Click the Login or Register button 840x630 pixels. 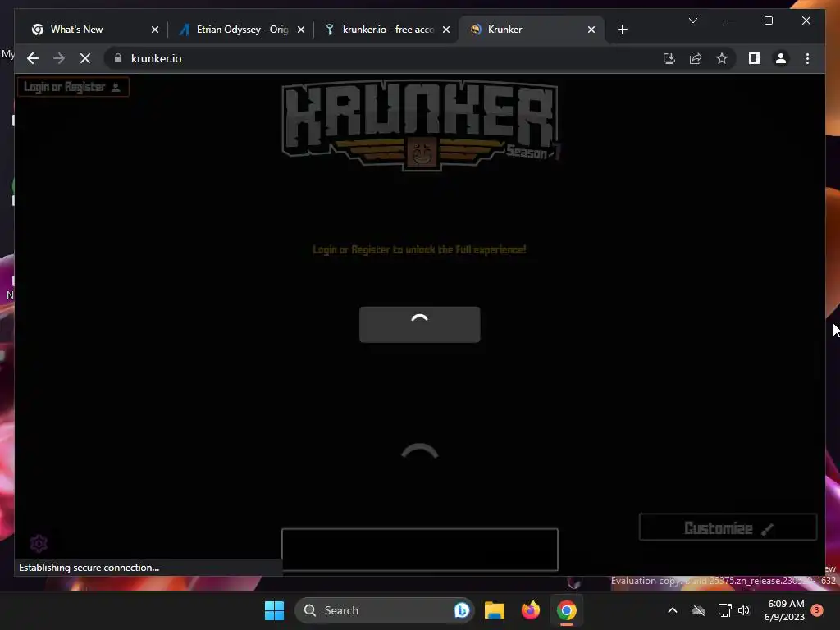(73, 87)
